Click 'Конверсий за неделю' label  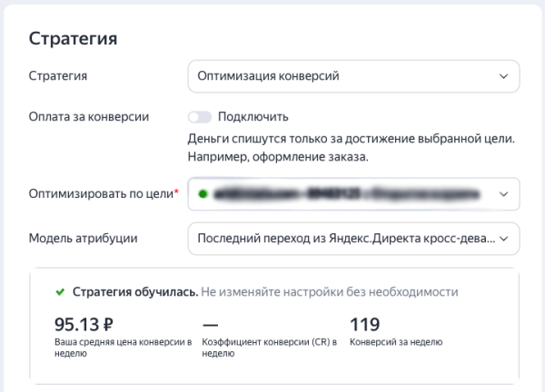396,342
